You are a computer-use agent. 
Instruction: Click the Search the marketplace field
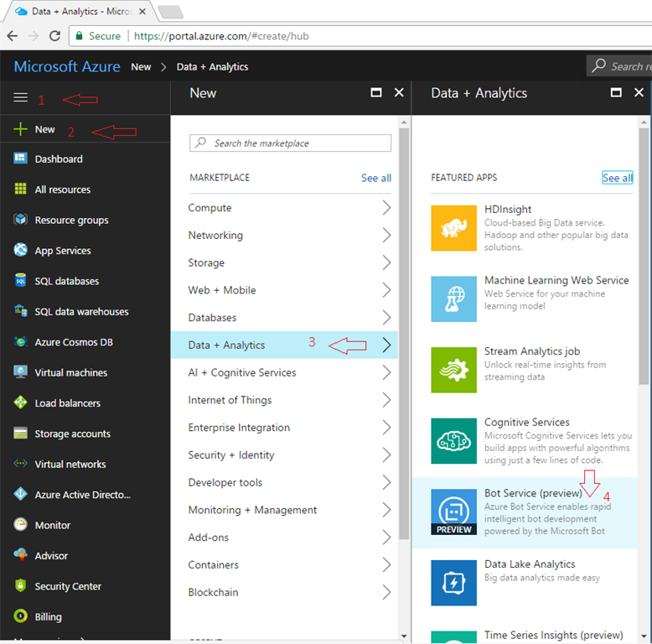(290, 143)
